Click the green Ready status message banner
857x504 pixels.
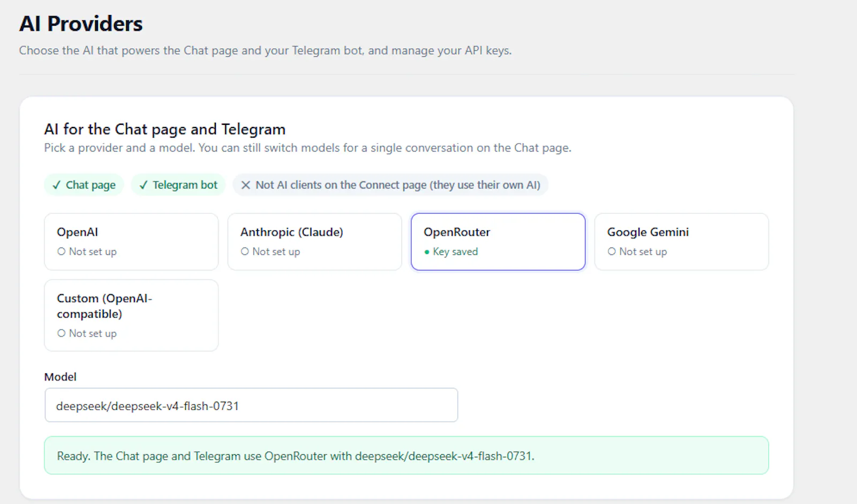(407, 455)
